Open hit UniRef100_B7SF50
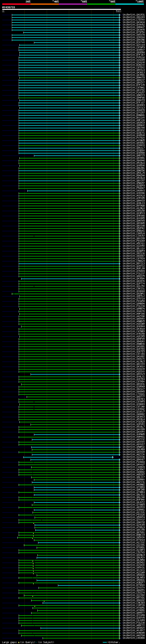Viewport: 146px width, 644px height. pos(133,32)
